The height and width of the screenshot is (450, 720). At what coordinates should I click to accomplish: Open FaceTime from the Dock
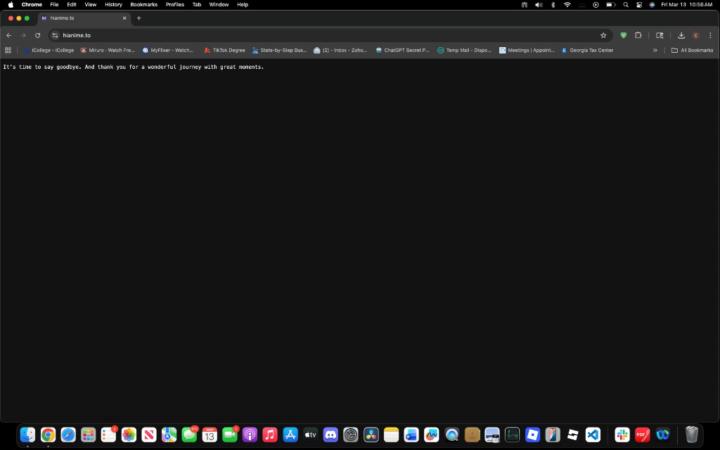click(230, 434)
